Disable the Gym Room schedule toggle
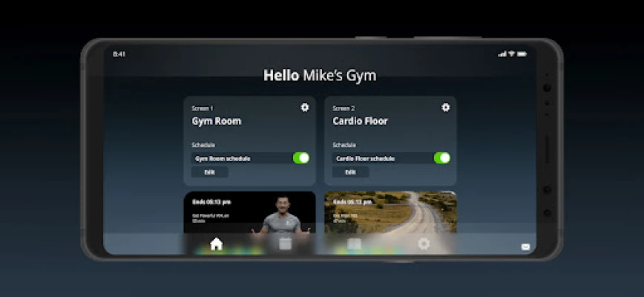 click(x=301, y=158)
